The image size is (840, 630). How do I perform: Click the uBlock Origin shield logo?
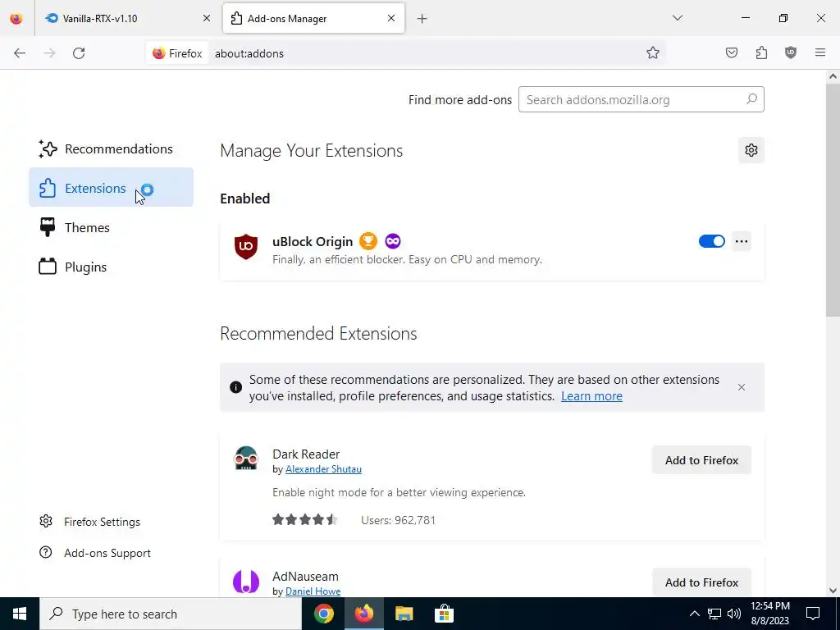tap(246, 246)
